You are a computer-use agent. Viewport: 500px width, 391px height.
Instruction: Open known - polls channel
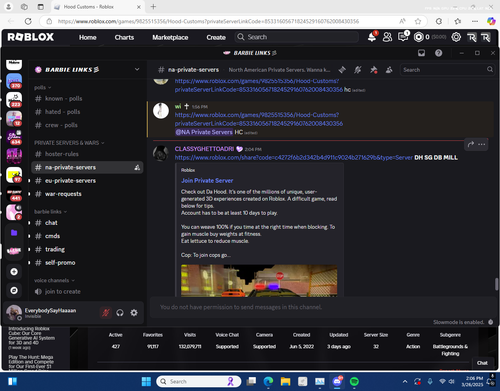coord(63,99)
